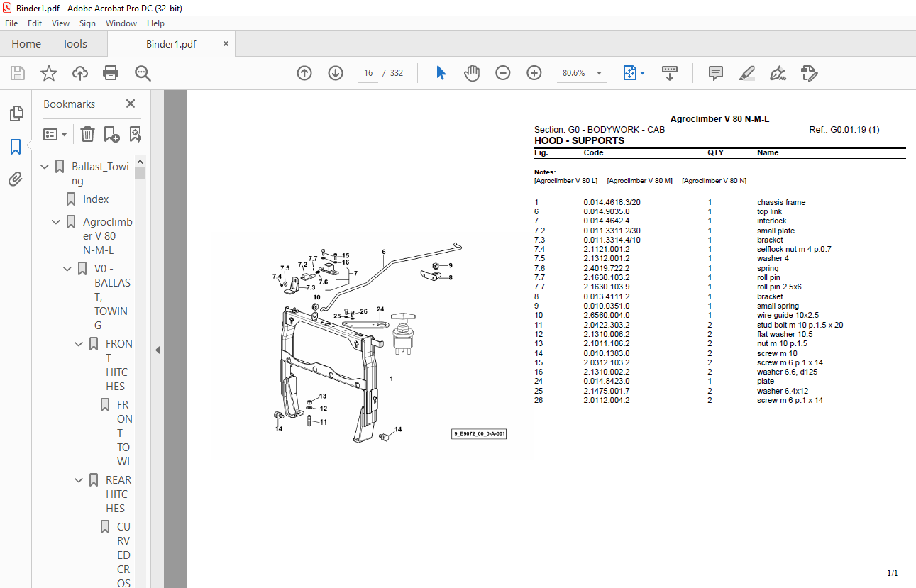Click the Stamp/share tool icon
Viewport: 916px width, 588px height.
[x=810, y=73]
